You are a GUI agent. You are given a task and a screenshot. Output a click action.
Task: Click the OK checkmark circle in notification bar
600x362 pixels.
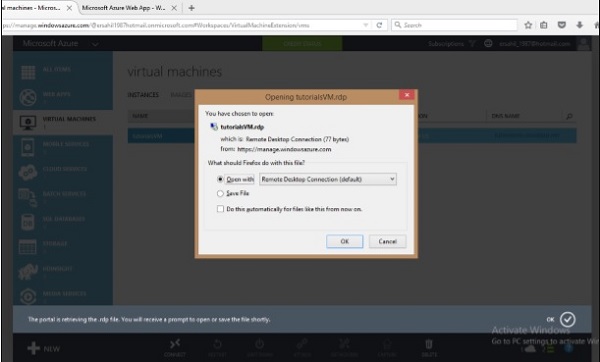click(x=567, y=319)
